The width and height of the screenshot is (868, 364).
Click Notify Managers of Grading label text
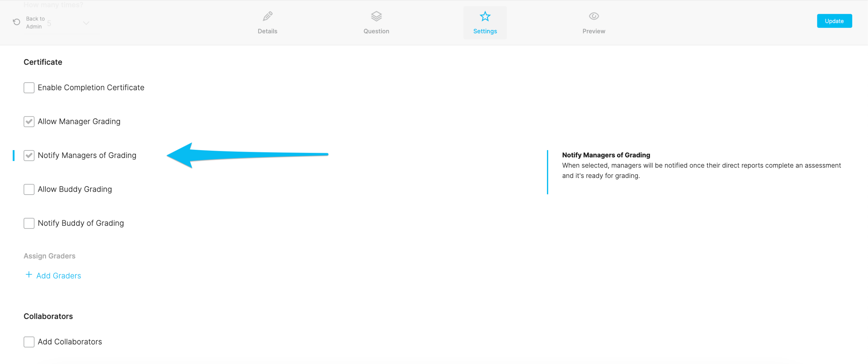(87, 156)
